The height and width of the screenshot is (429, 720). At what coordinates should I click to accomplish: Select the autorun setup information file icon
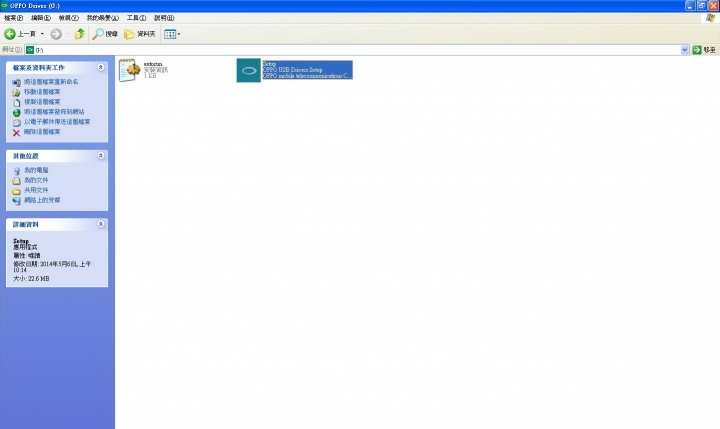(x=129, y=70)
